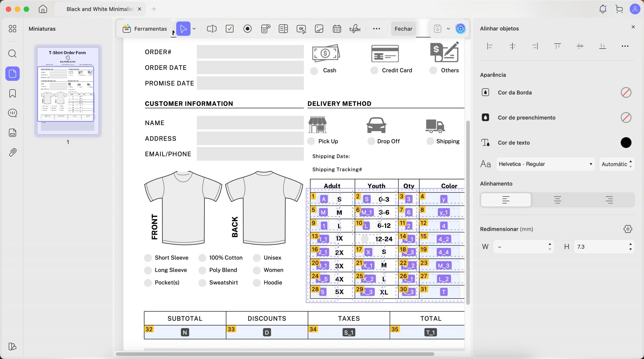Align objects to top edge
Screen dimensions: 644x359
pos(557,46)
